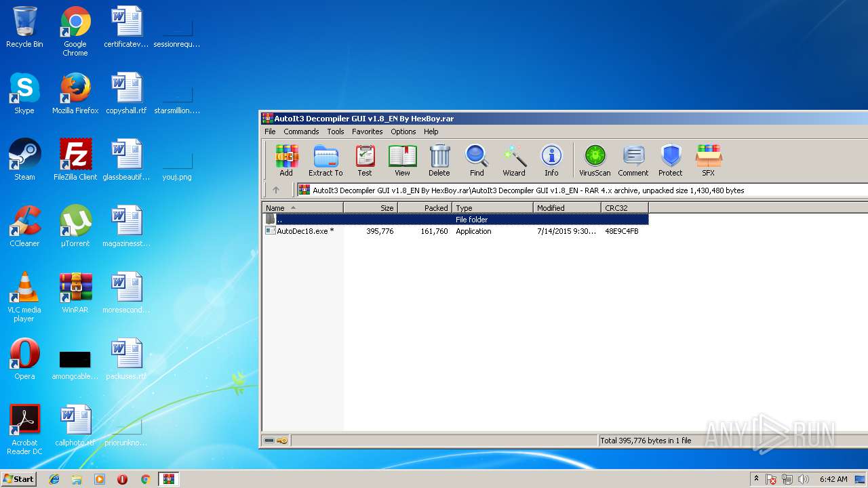
Task: Open Google Chrome desktop shortcut
Action: [75, 32]
